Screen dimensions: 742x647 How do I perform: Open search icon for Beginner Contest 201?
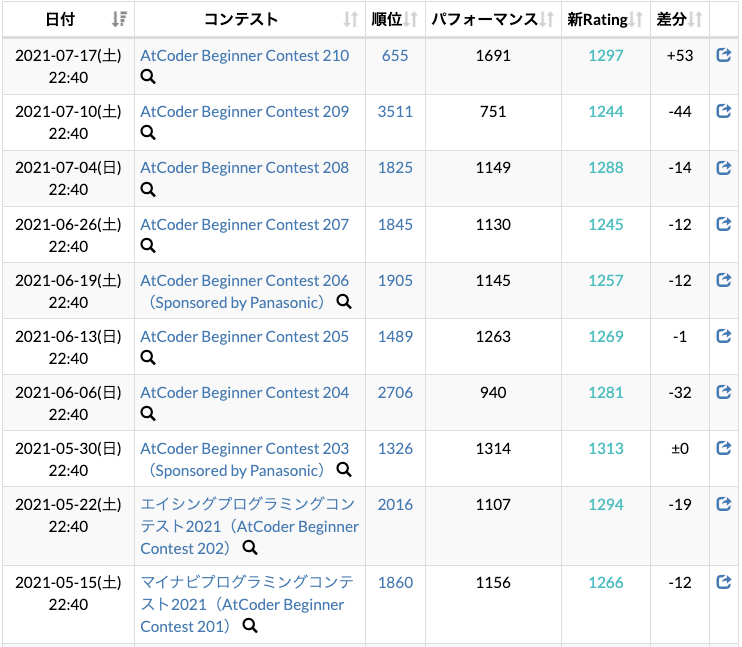(250, 626)
